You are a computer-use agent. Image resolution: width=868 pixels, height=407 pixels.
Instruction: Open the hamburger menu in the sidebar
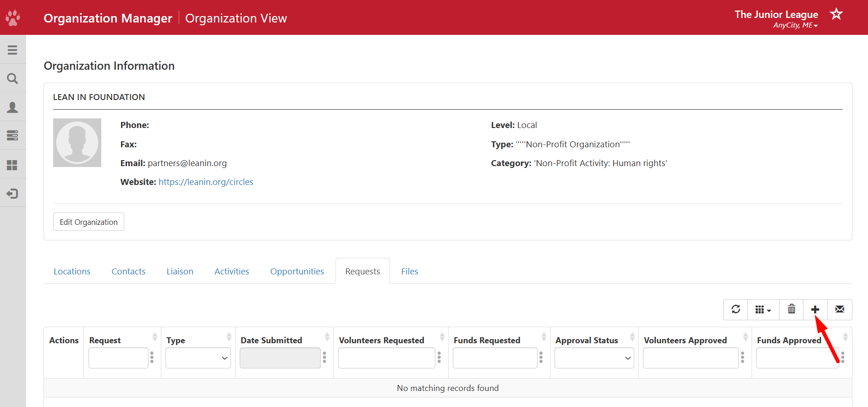tap(13, 50)
